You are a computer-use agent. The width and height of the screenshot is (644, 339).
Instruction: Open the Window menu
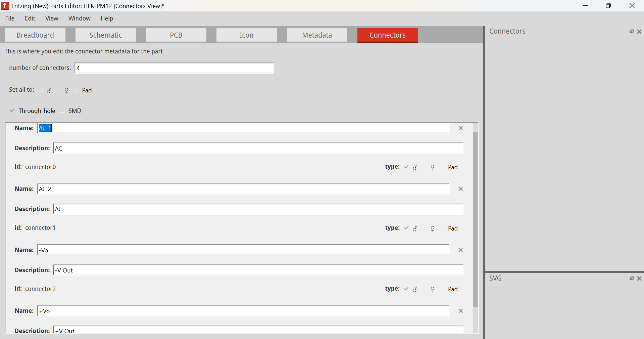80,18
